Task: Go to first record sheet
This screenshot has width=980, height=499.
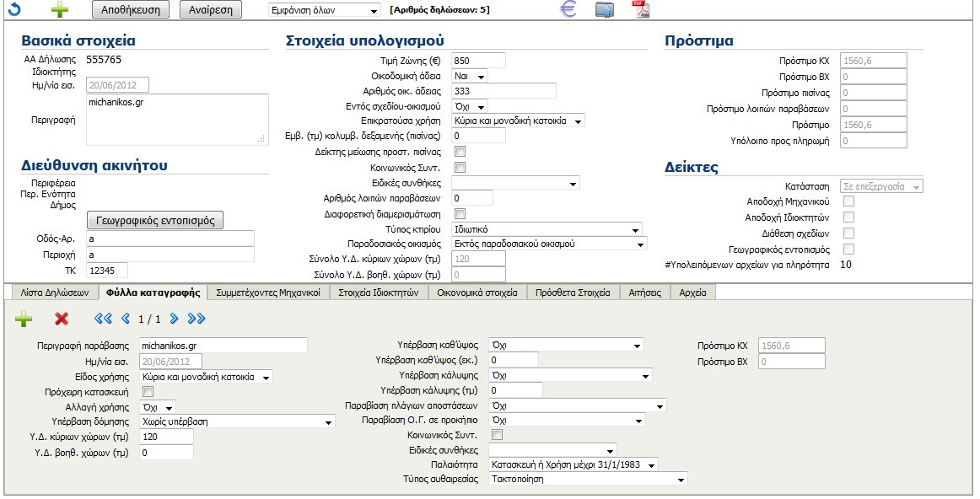Action: tap(103, 319)
